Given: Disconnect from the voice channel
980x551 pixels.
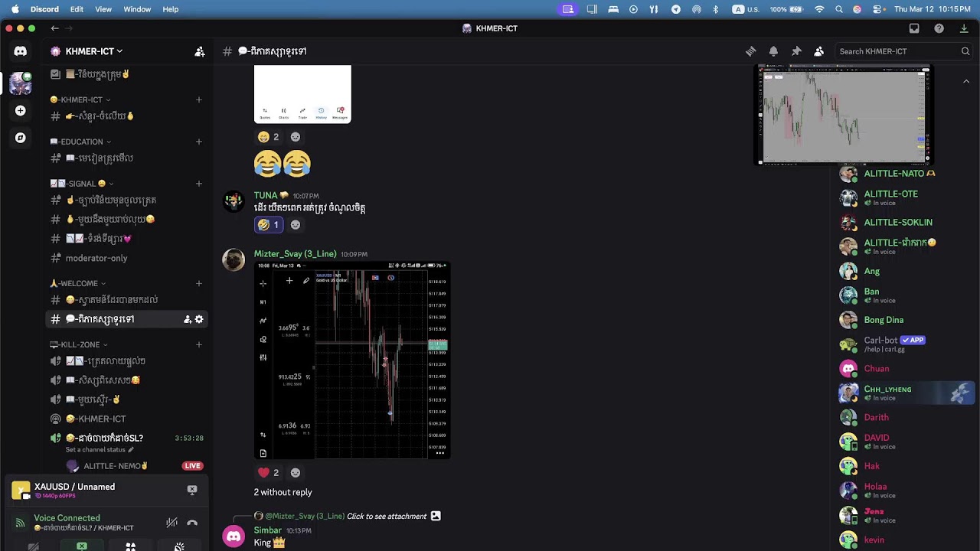Looking at the screenshot, I should click(x=192, y=523).
